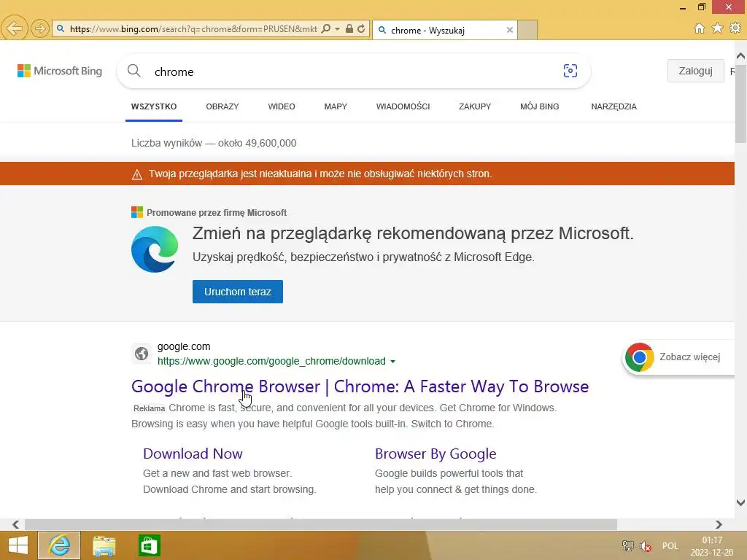This screenshot has width=747, height=560.
Task: Open the WIADOMOŚCI tab
Action: click(x=403, y=106)
